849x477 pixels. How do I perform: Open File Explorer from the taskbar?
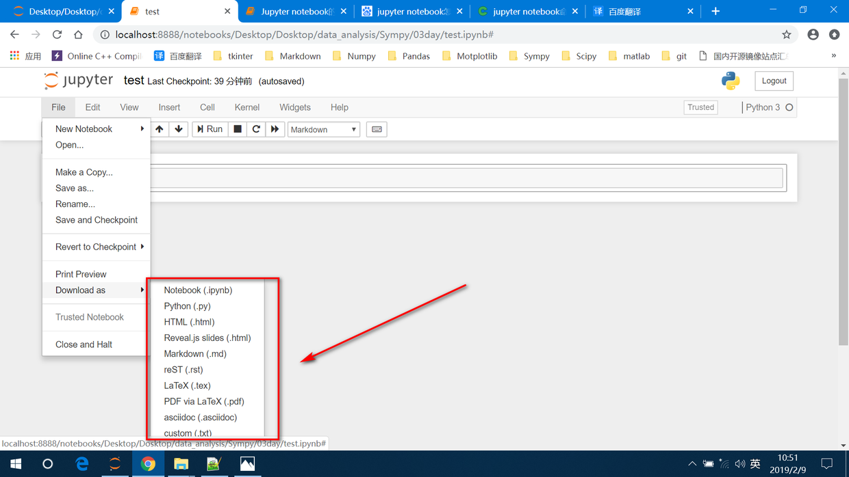pos(181,464)
